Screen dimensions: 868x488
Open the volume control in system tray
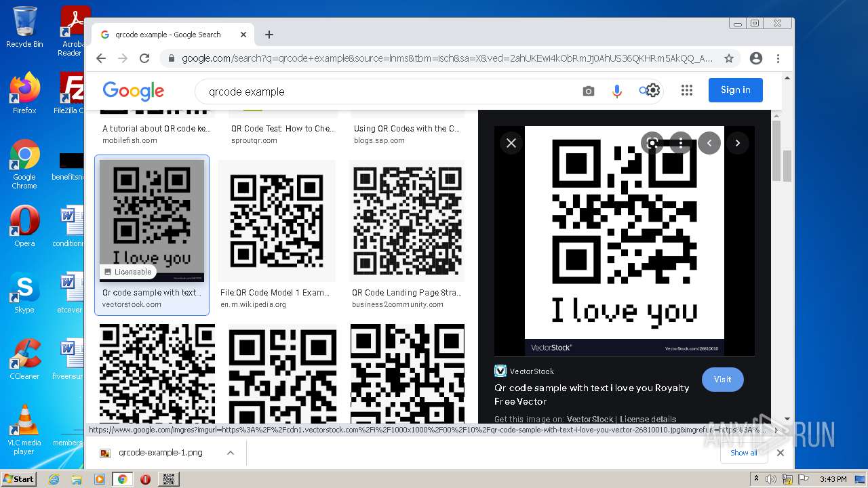pyautogui.click(x=772, y=479)
